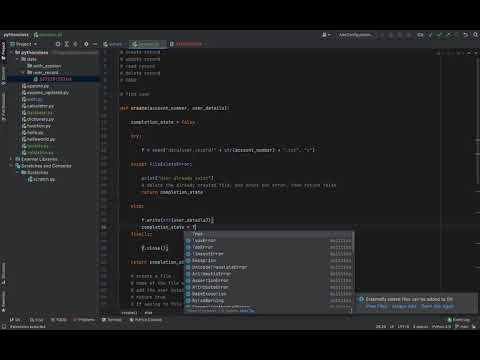Click View Files link in notification

pyautogui.click(x=377, y=306)
